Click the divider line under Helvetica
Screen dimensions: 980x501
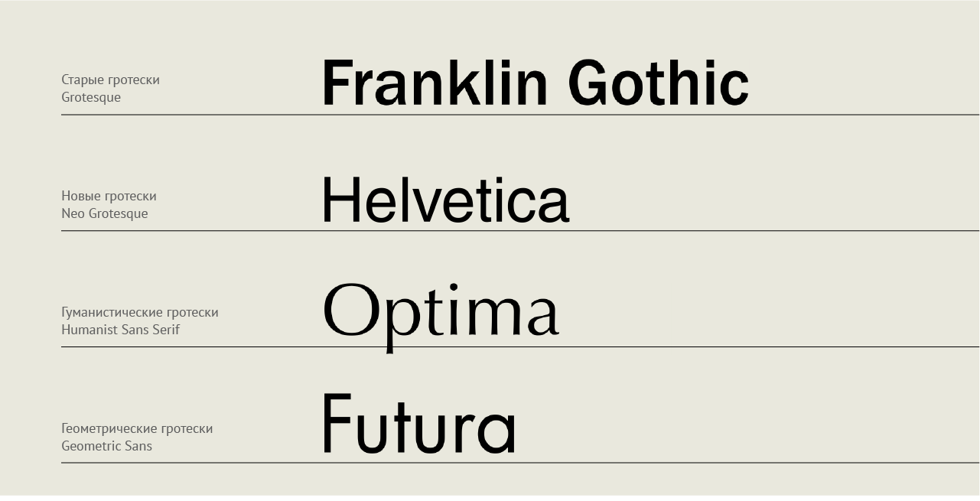click(520, 230)
